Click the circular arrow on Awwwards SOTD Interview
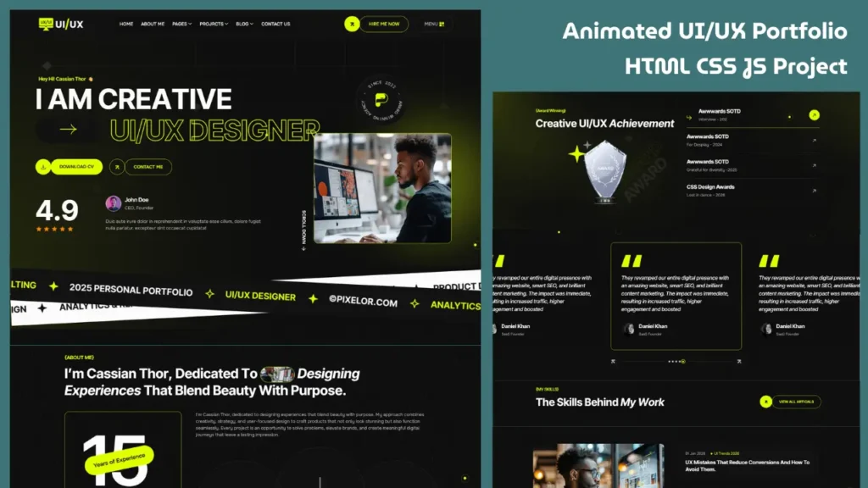The height and width of the screenshot is (488, 868). click(x=813, y=115)
